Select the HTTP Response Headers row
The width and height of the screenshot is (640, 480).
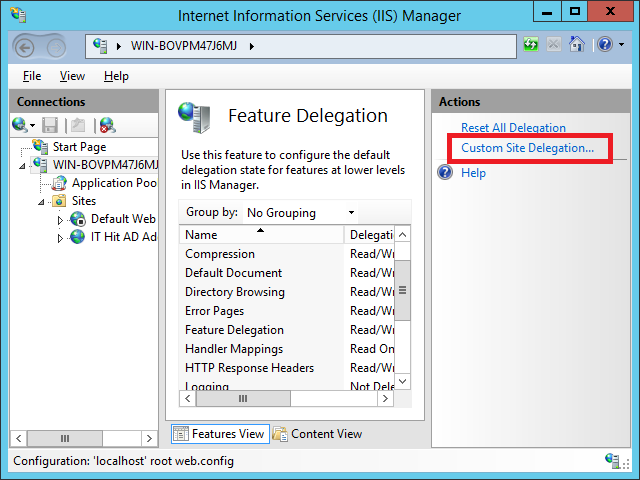coord(287,368)
